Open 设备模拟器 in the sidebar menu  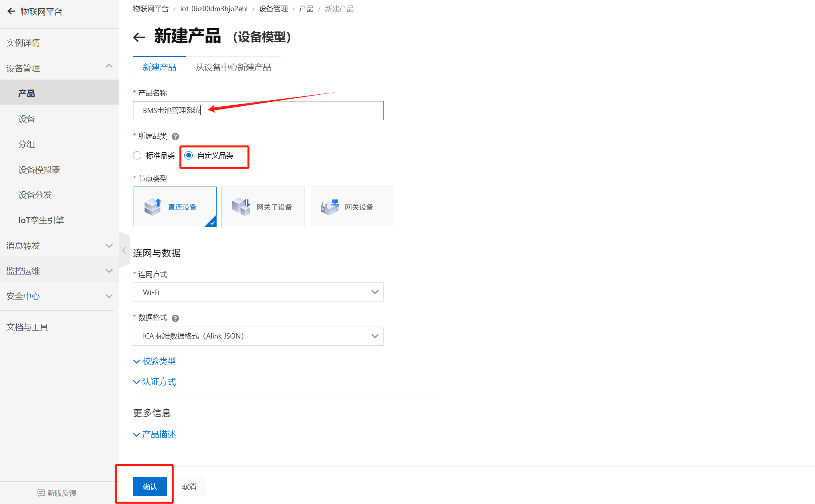point(39,170)
